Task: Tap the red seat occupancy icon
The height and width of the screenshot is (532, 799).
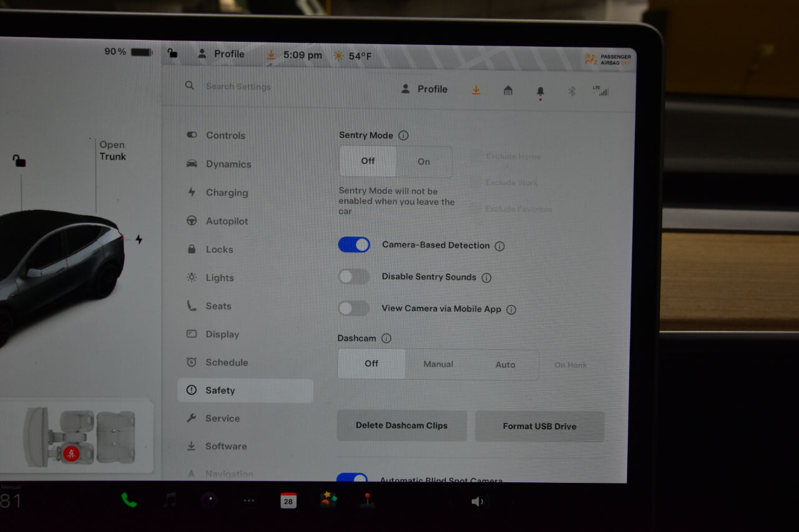Action: tap(71, 453)
